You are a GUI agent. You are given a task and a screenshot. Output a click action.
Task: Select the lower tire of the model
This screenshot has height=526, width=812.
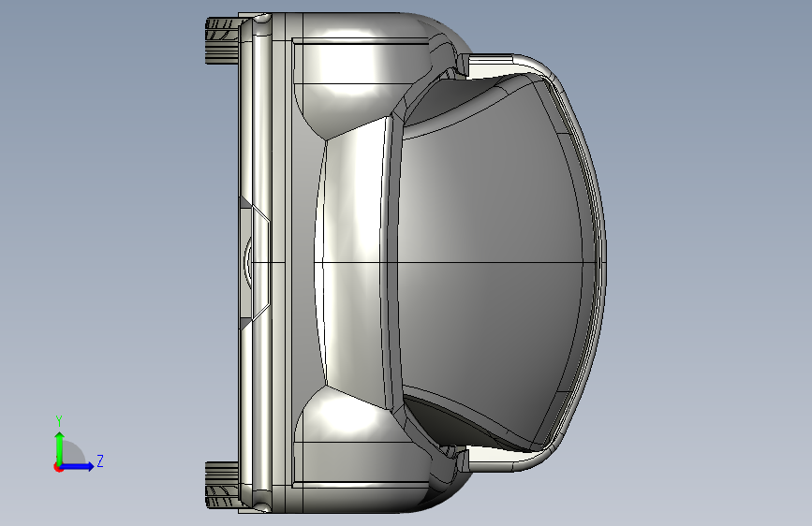coord(223,485)
